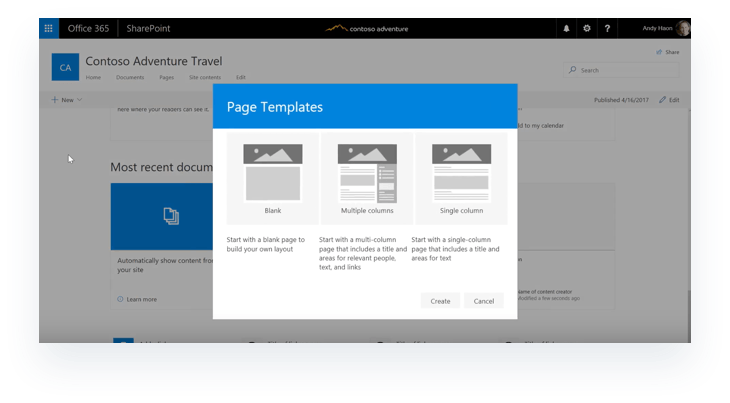The height and width of the screenshot is (403, 730).
Task: Click the plus icon next to New
Action: [54, 100]
